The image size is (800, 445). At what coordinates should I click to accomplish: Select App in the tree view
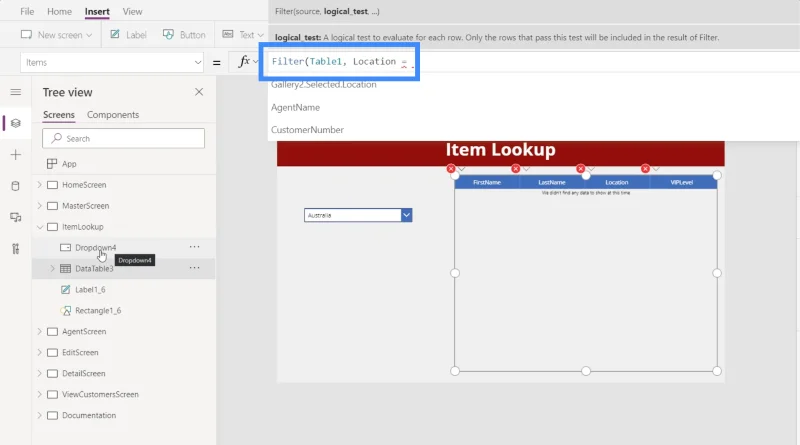(69, 164)
